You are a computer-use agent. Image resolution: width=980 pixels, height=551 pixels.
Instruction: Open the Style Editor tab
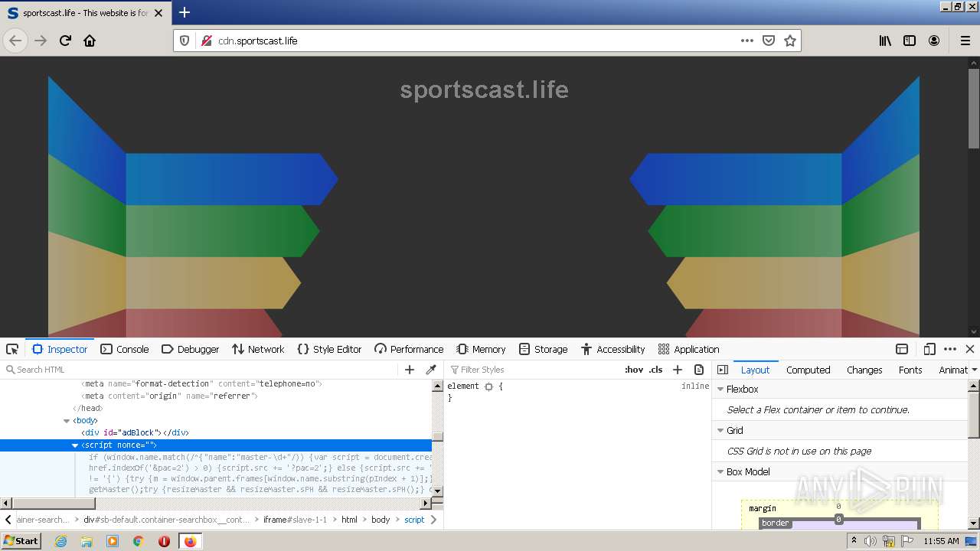coord(329,349)
